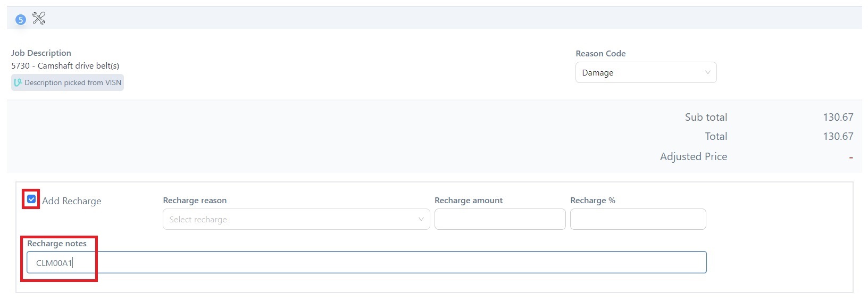Click the Recharge notes field containing CLM00A1
This screenshot has width=868, height=300.
(366, 263)
